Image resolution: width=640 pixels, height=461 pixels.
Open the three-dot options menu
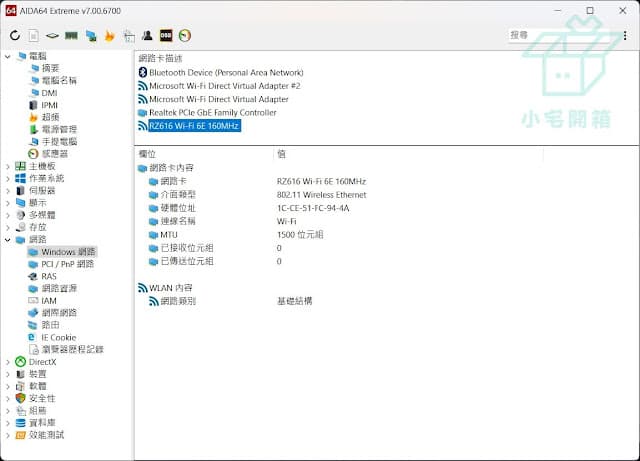click(625, 36)
